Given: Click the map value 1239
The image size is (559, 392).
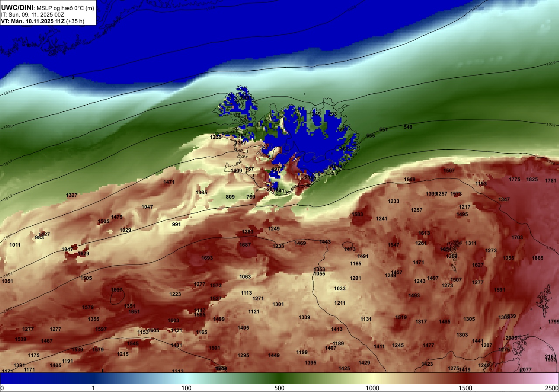Looking at the screenshot, I should (x=216, y=137).
